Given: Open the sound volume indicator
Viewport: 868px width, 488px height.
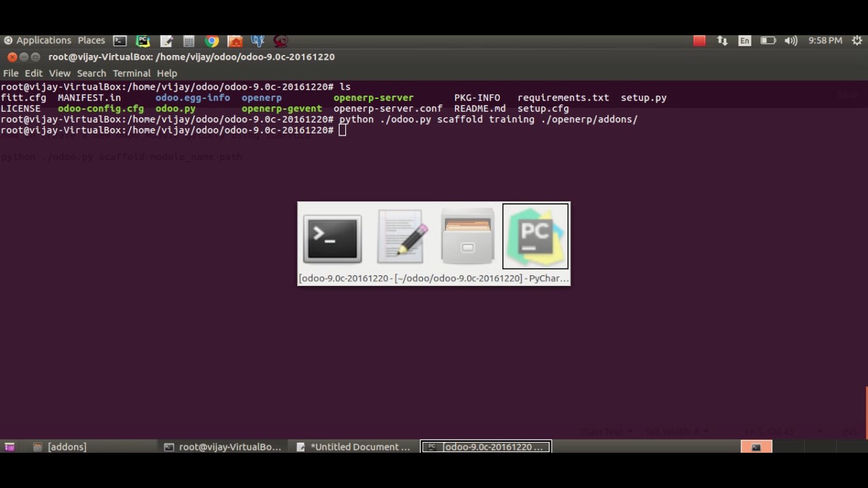Looking at the screenshot, I should point(791,41).
